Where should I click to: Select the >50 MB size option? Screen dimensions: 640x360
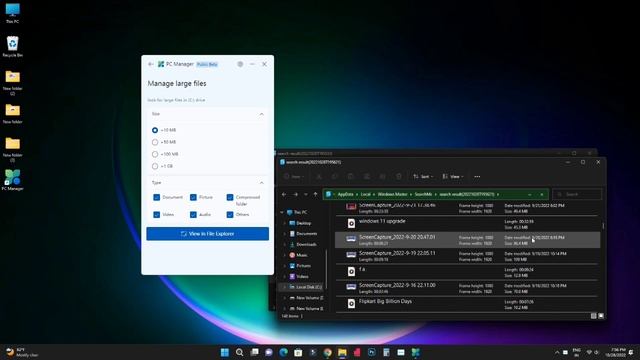pos(155,142)
